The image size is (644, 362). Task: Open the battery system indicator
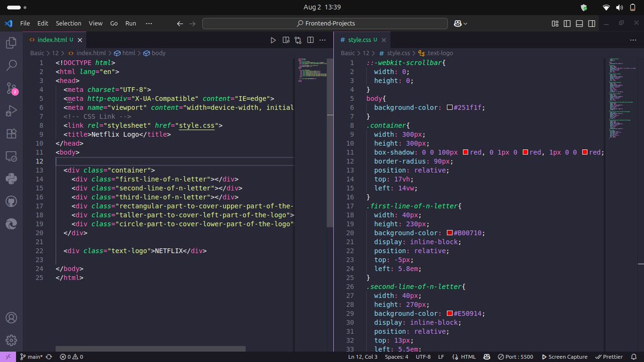pyautogui.click(x=632, y=8)
